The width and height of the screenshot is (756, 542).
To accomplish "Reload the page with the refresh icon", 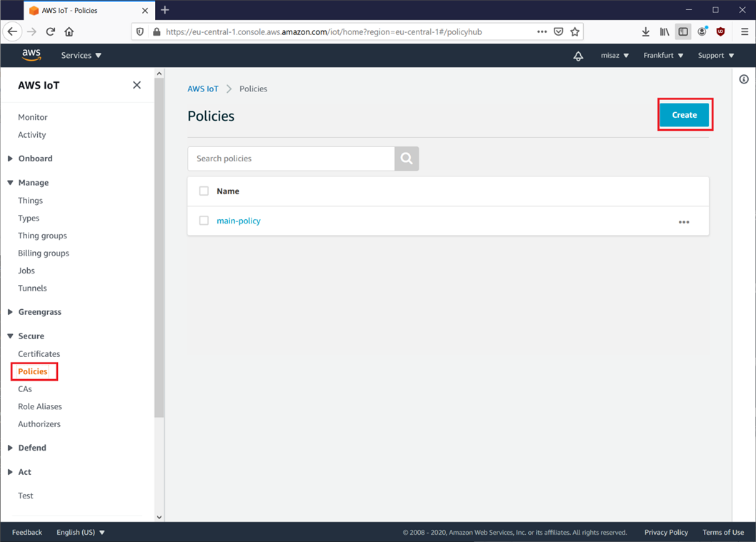I will pyautogui.click(x=51, y=32).
